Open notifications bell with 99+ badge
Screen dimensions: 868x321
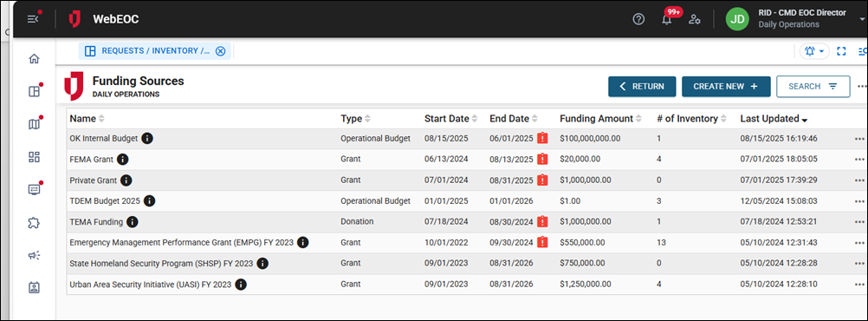click(x=668, y=19)
